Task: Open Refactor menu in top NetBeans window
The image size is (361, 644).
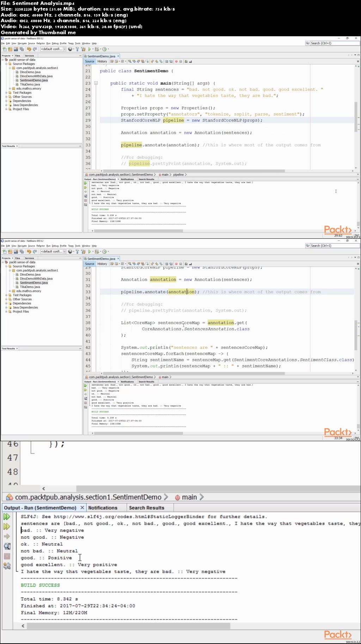Action: [x=41, y=43]
